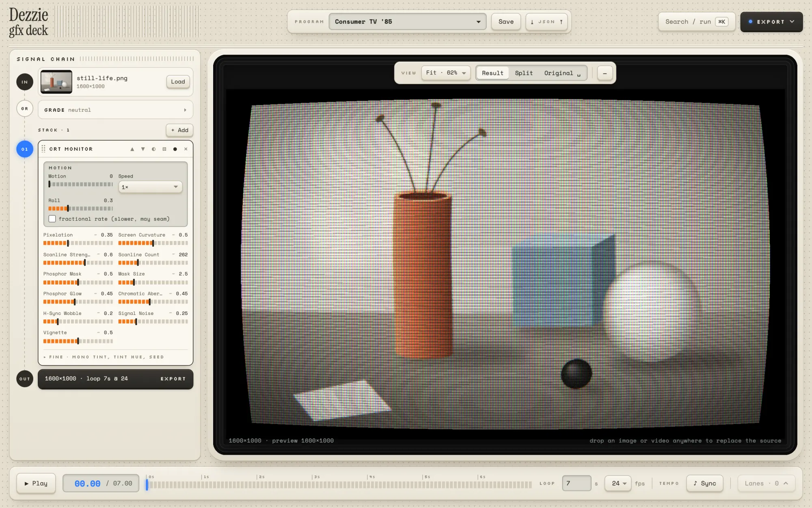
Task: Click the IN node circle
Action: pyautogui.click(x=25, y=82)
